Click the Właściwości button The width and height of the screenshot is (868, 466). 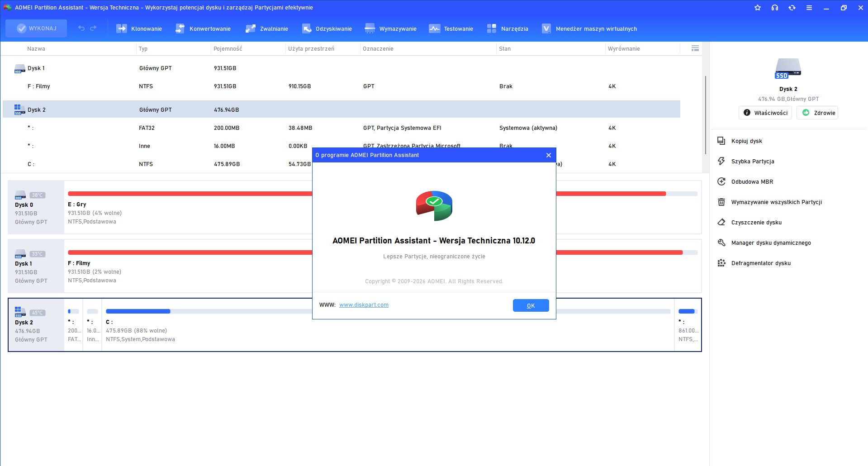pos(765,113)
